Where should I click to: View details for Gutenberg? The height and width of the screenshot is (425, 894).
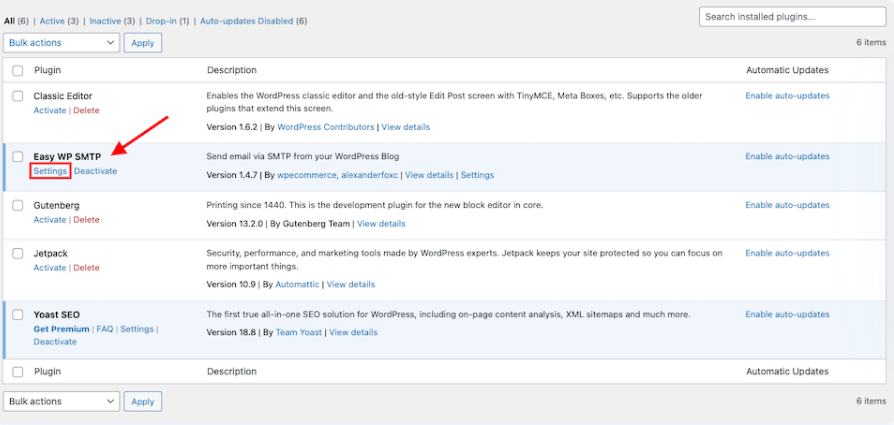381,224
